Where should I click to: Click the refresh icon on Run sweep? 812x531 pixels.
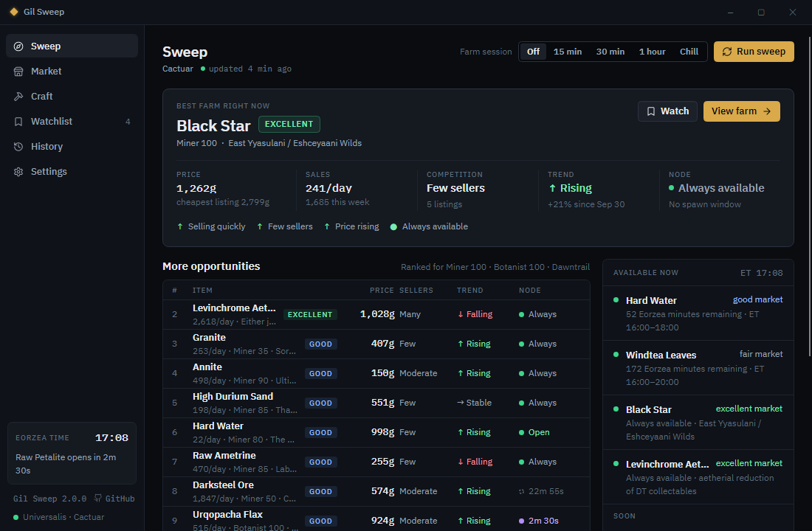[727, 52]
